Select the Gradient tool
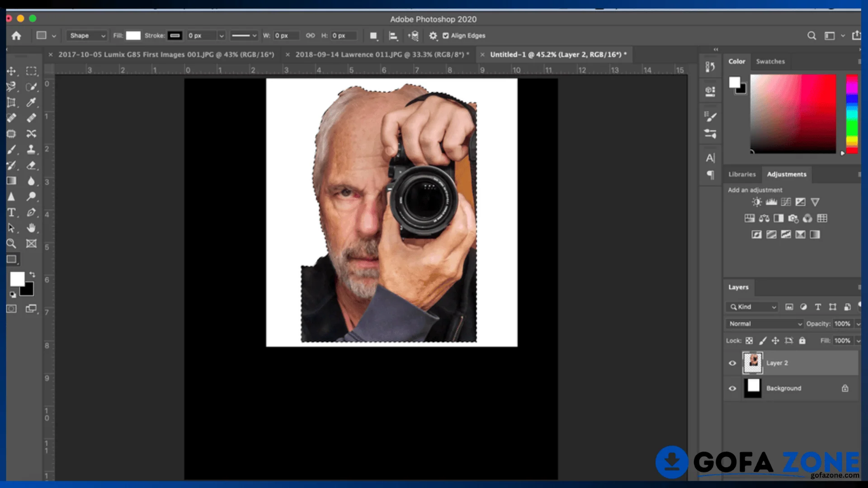 click(11, 181)
